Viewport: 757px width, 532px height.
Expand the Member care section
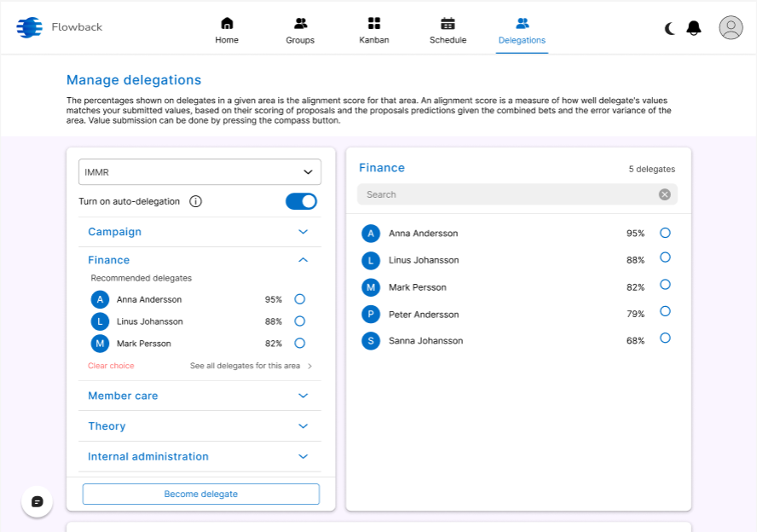pos(303,396)
